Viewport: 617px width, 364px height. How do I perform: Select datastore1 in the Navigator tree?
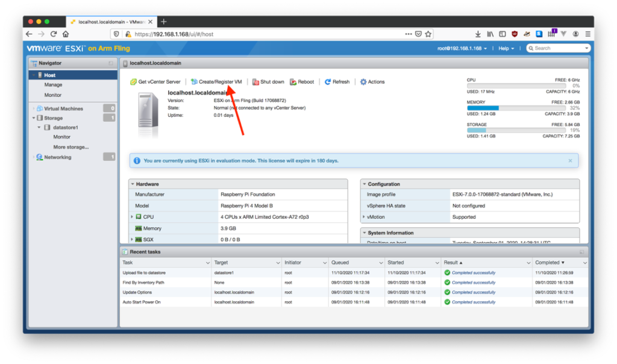click(x=65, y=128)
